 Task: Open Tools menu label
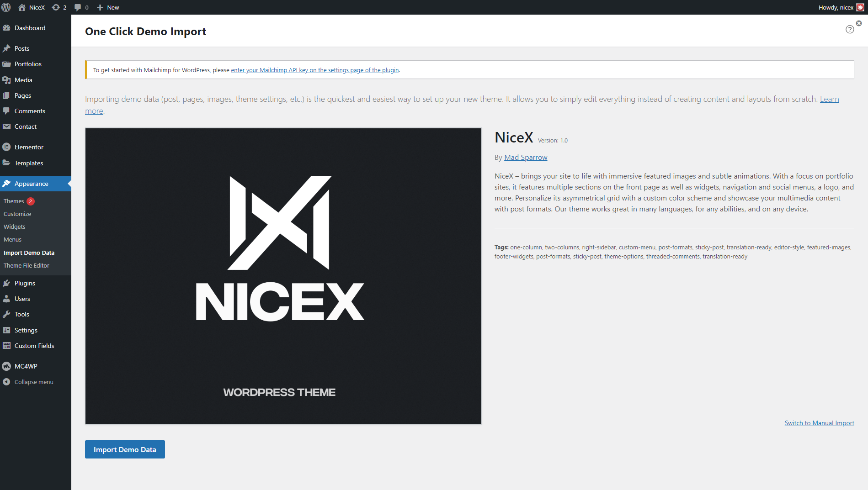[22, 314]
